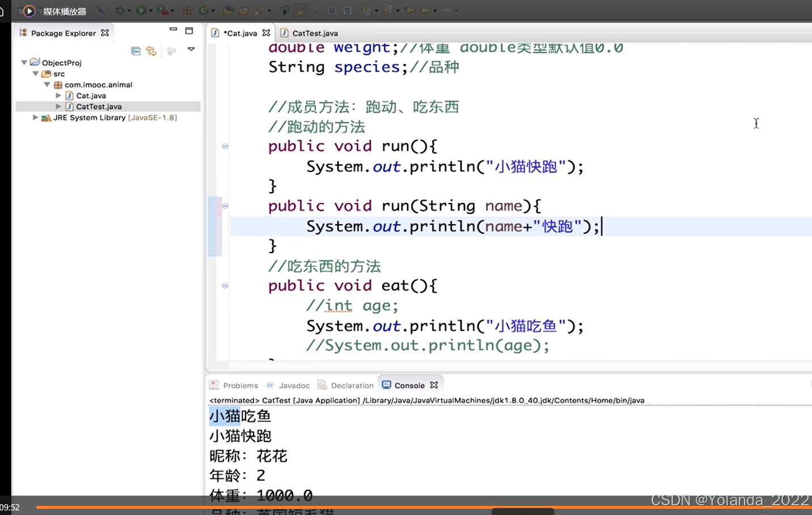
Task: Open the Back navigation history dropdown arrow
Action: [435, 11]
